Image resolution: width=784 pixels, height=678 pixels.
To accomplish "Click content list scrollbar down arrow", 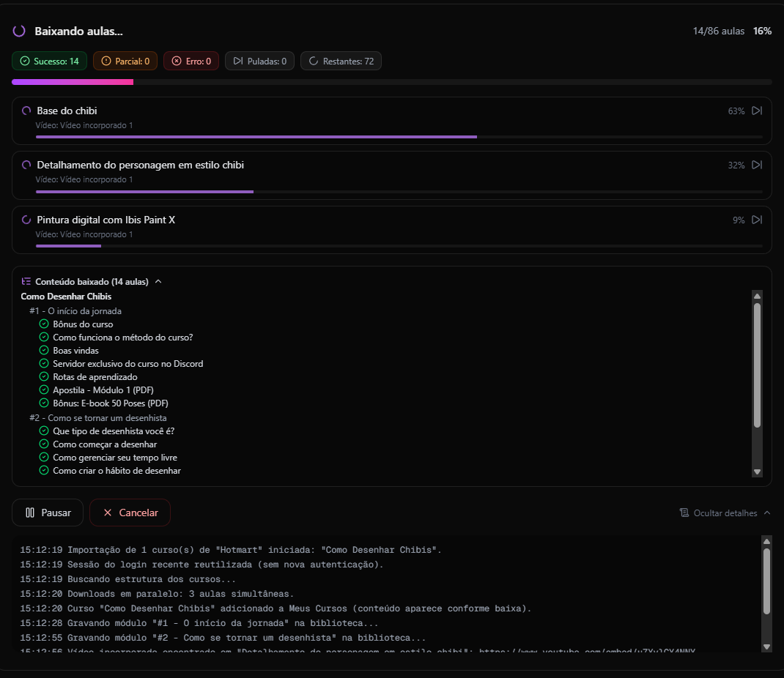I will [x=757, y=472].
